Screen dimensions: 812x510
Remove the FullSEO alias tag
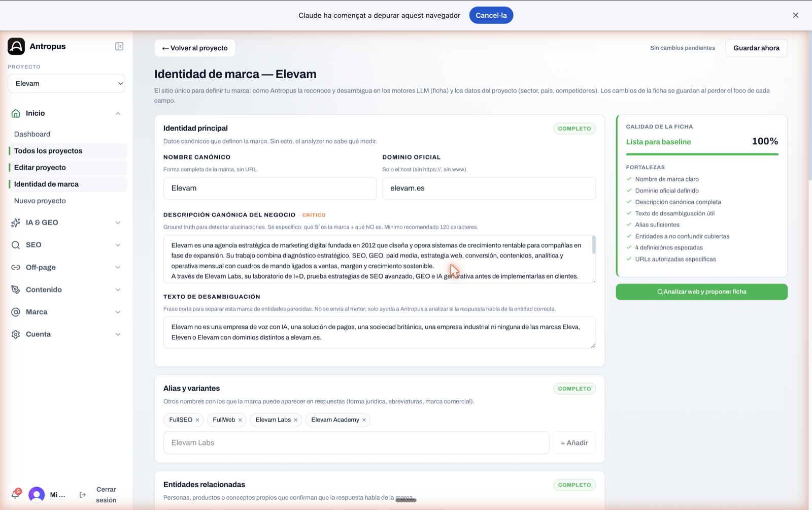(x=197, y=420)
